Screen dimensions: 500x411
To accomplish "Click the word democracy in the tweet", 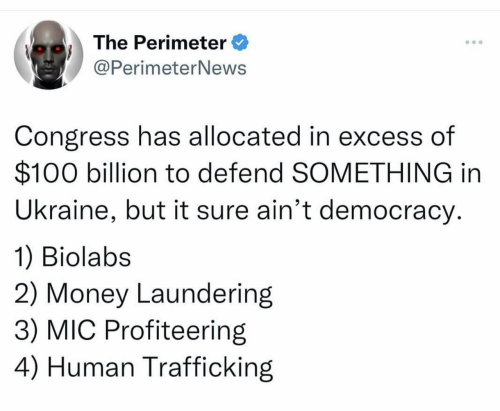I will click(391, 211).
